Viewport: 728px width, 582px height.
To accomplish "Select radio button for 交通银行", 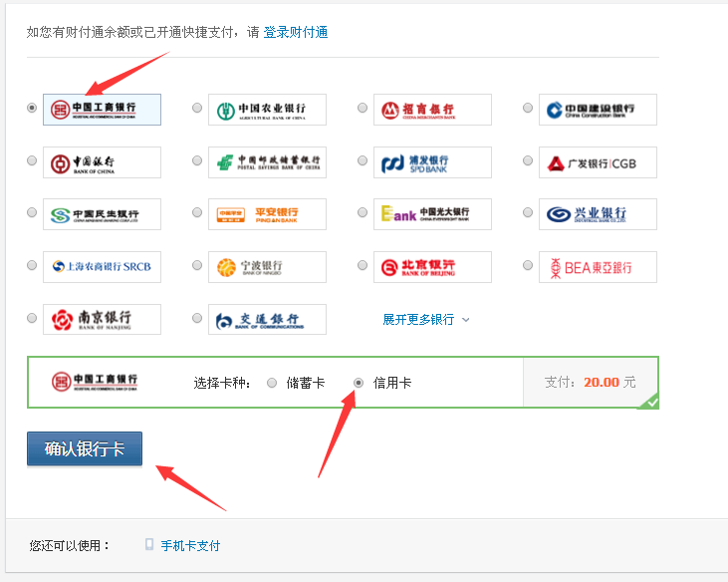I will (197, 318).
